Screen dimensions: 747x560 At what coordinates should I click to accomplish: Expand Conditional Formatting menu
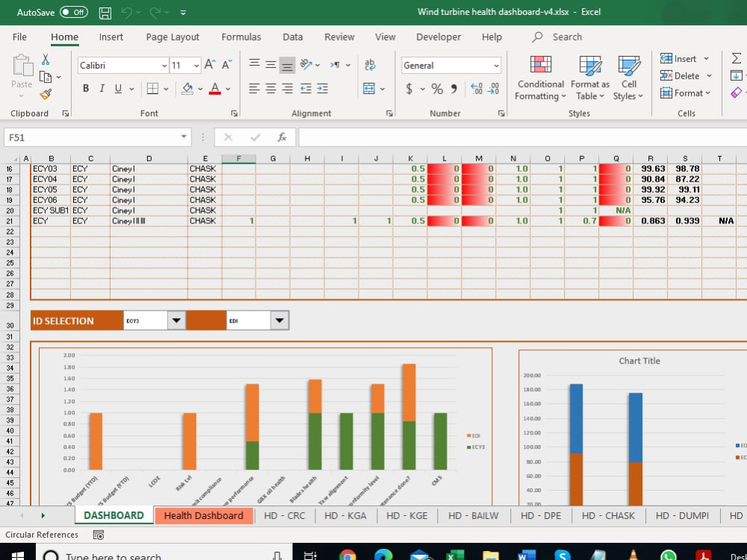[x=540, y=77]
